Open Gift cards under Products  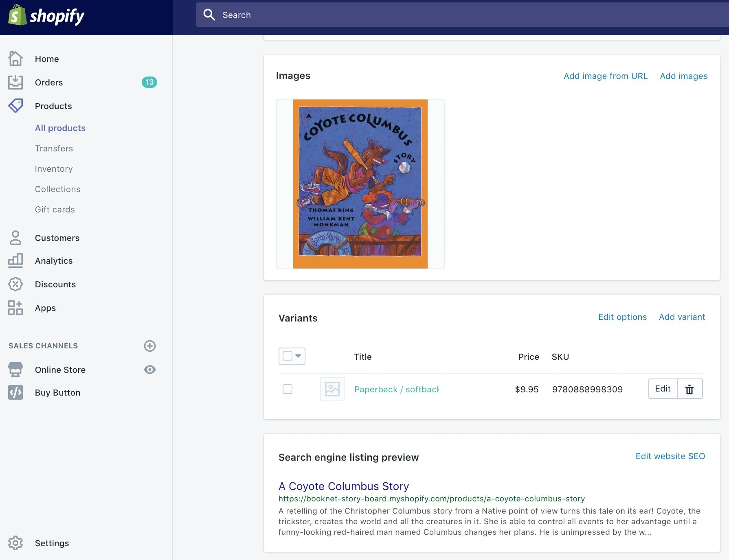point(55,210)
